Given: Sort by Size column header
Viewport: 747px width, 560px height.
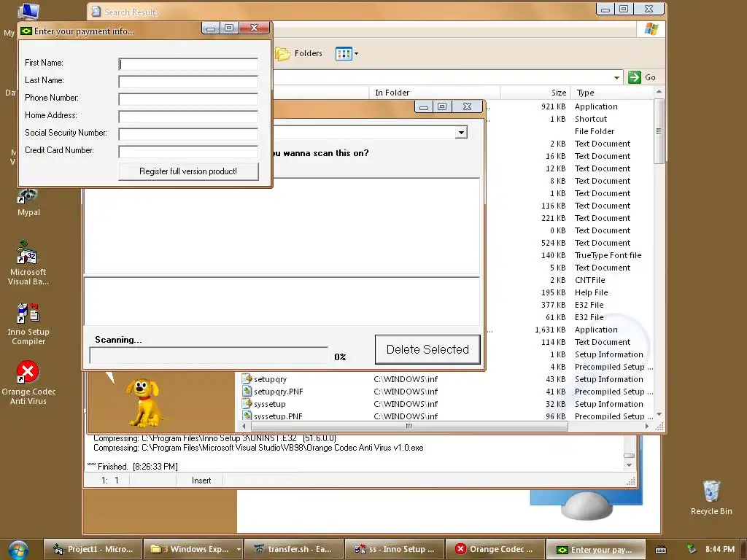Looking at the screenshot, I should [x=535, y=93].
